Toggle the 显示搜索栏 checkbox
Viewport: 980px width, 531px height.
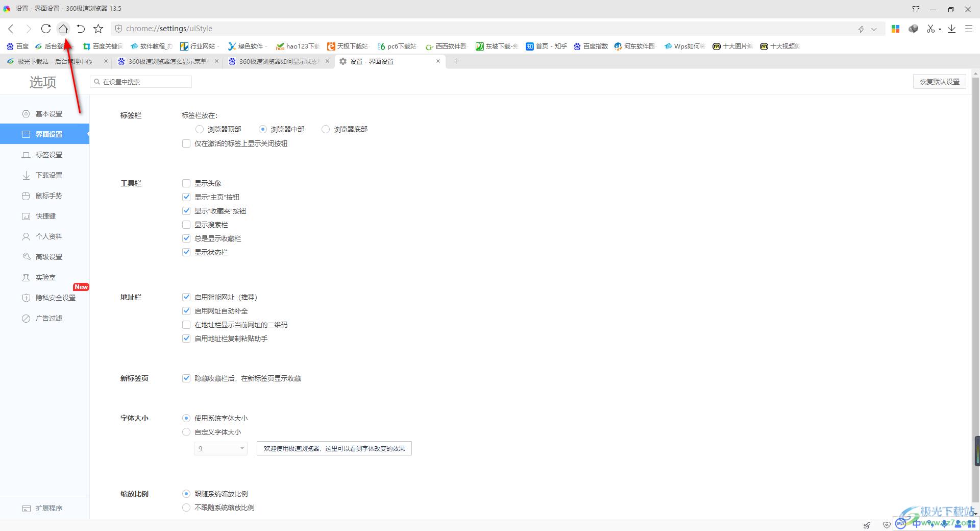click(186, 225)
